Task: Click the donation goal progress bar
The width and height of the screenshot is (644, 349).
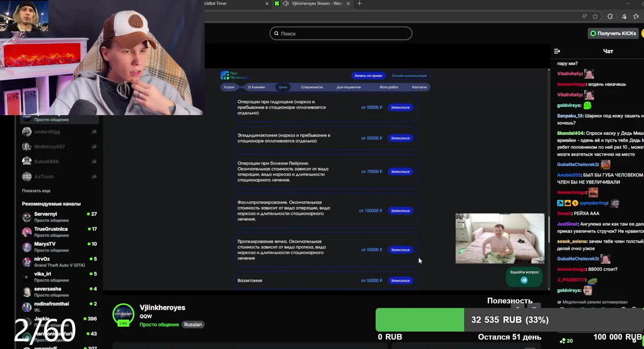Action: 510,320
